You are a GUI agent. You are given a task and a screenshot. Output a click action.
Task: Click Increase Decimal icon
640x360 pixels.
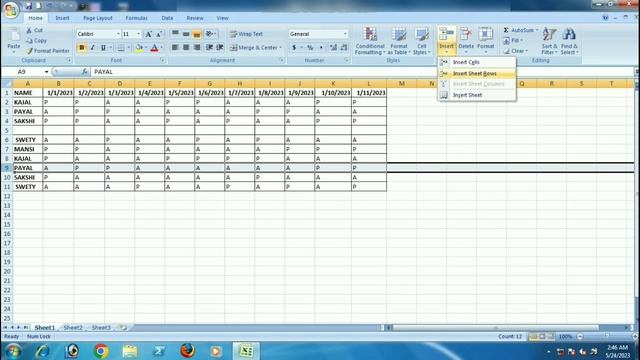[333, 48]
